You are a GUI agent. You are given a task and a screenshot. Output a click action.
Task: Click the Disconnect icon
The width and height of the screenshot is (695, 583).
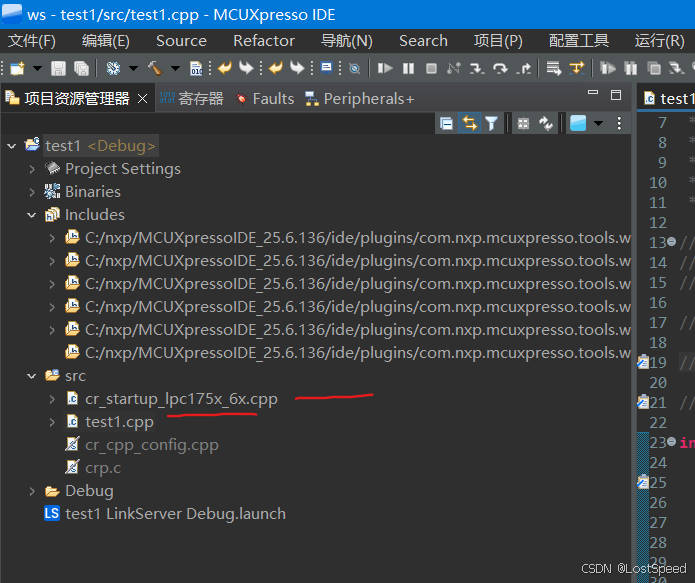[x=454, y=68]
